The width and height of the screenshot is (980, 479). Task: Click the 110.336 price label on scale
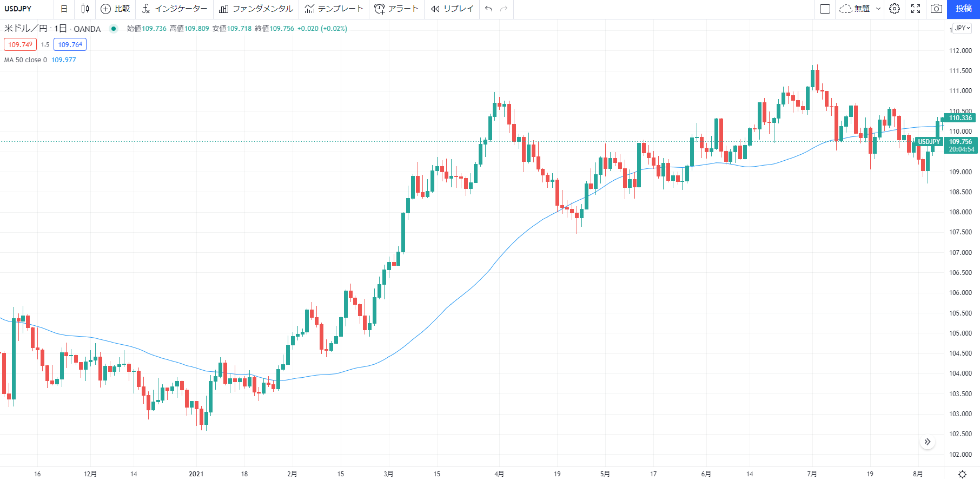pyautogui.click(x=960, y=118)
